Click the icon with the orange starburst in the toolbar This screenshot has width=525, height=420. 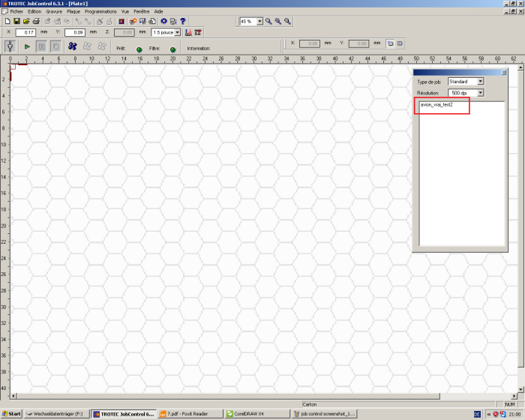pos(133,21)
